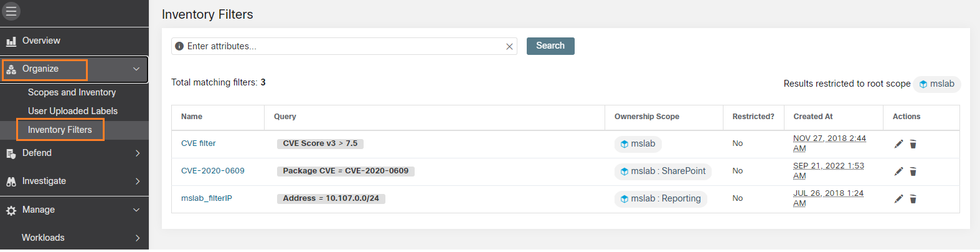Viewport: 980px width, 252px height.
Task: Click the Search button
Action: pyautogui.click(x=550, y=46)
